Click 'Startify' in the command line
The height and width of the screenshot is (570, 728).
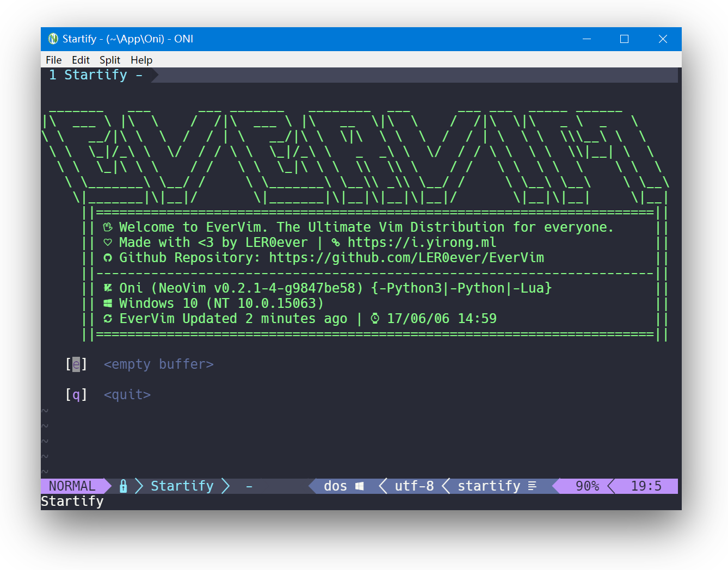[x=72, y=501]
